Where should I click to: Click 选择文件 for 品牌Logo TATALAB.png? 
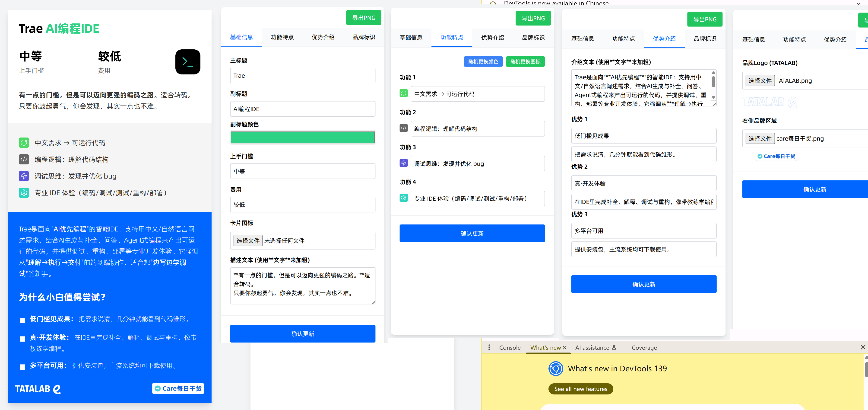click(x=760, y=80)
